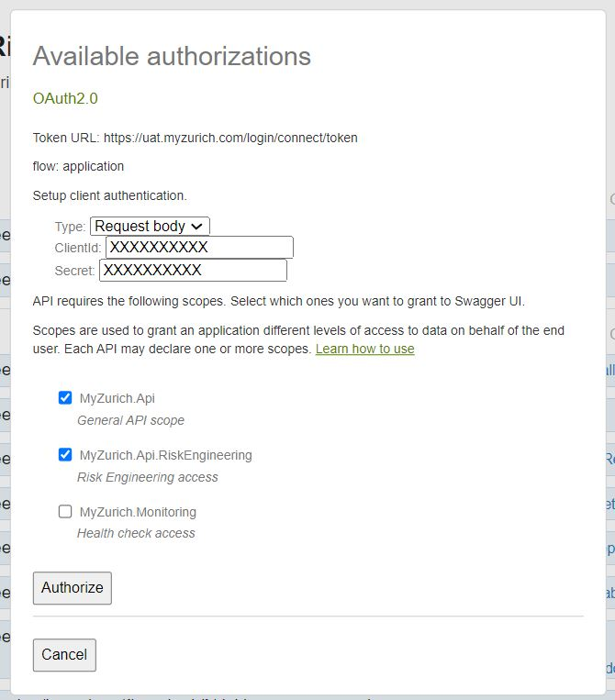Click the 'Health check access' description
Image resolution: width=615 pixels, height=700 pixels.
coord(136,533)
